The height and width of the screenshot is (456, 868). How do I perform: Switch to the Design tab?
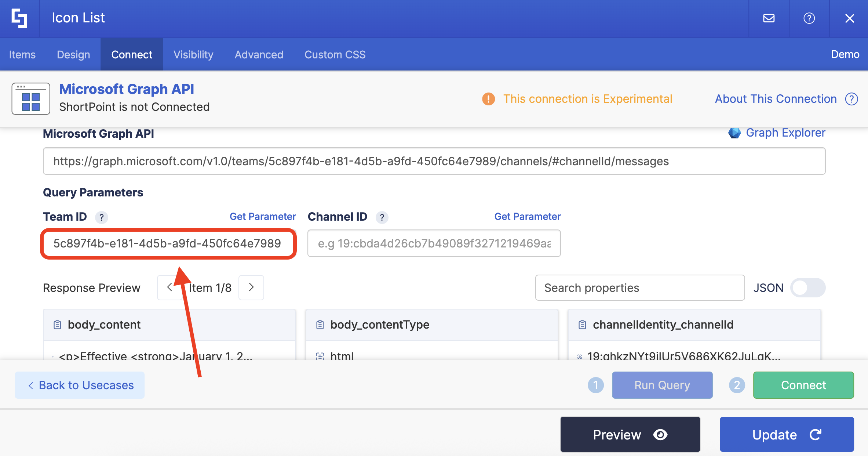73,54
